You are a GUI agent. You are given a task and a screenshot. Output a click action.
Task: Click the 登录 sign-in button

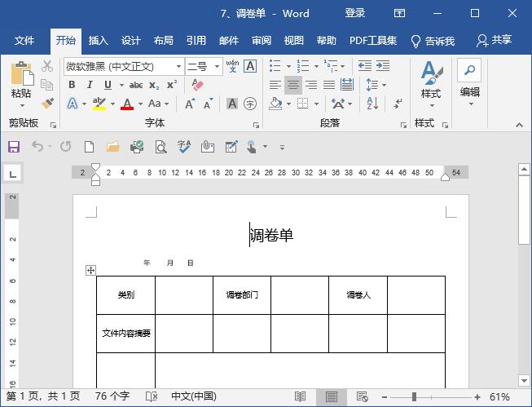click(x=355, y=13)
